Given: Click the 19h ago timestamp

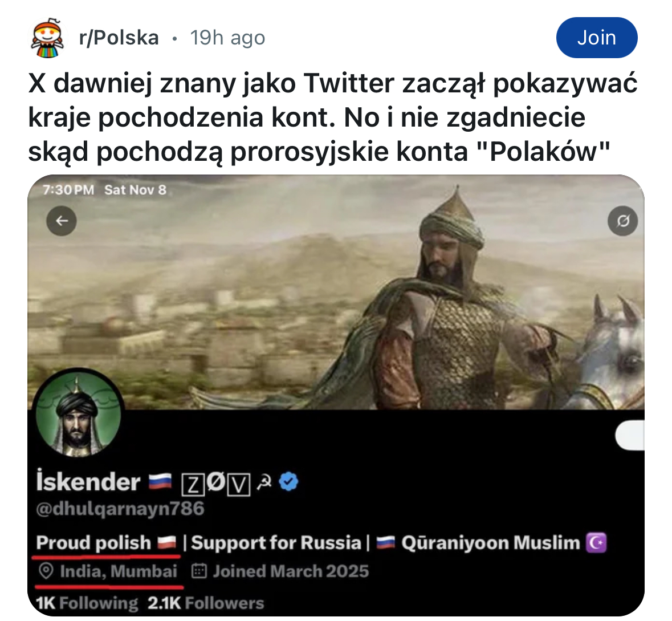Looking at the screenshot, I should click(x=227, y=38).
